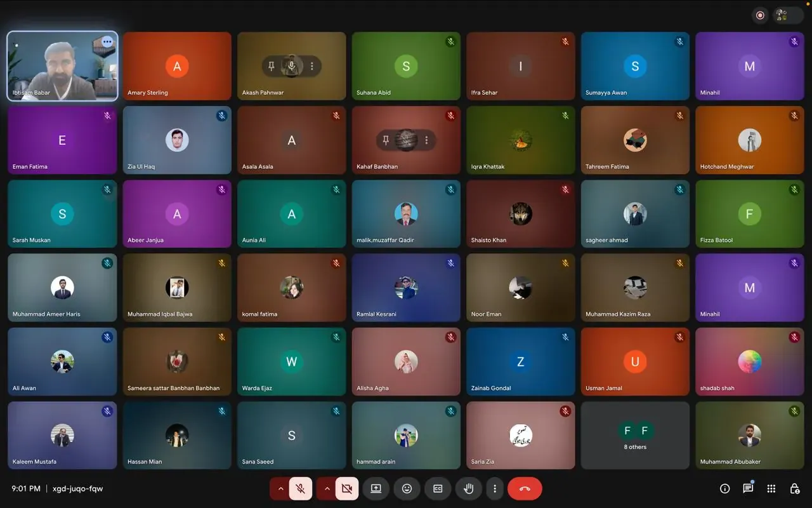Click the name "Muhammad Kazim Raza"

point(618,314)
